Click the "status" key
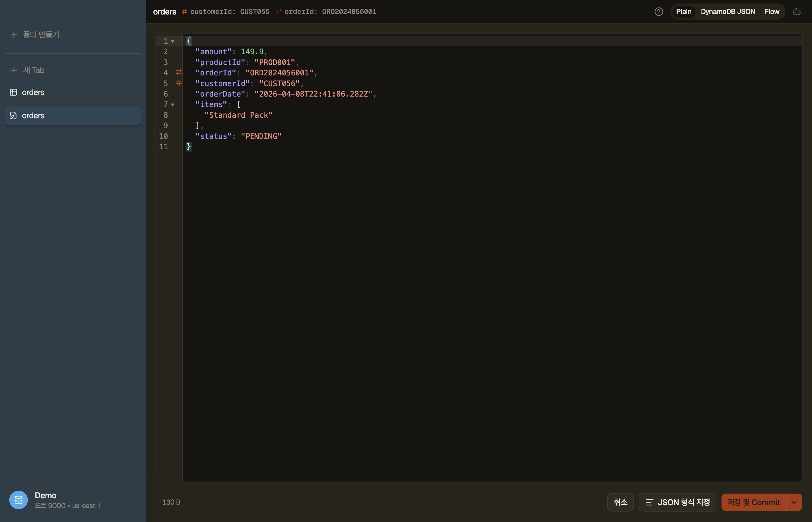Image resolution: width=812 pixels, height=522 pixels. [213, 136]
